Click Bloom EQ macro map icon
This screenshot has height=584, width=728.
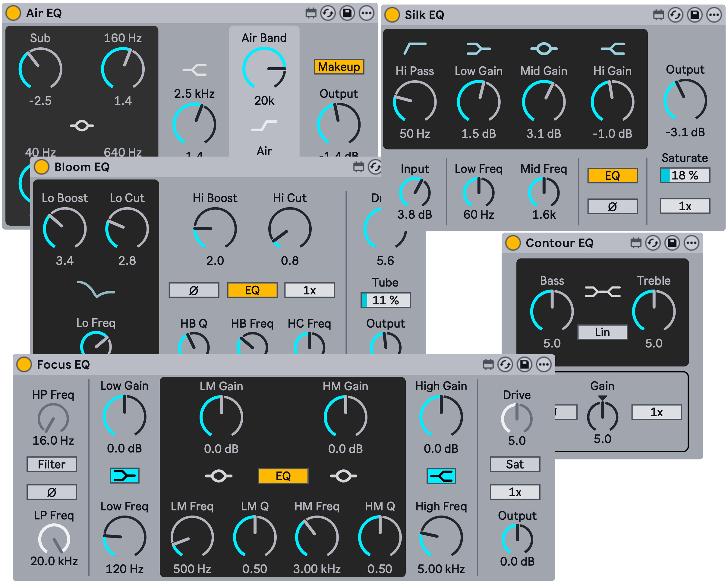(x=359, y=167)
